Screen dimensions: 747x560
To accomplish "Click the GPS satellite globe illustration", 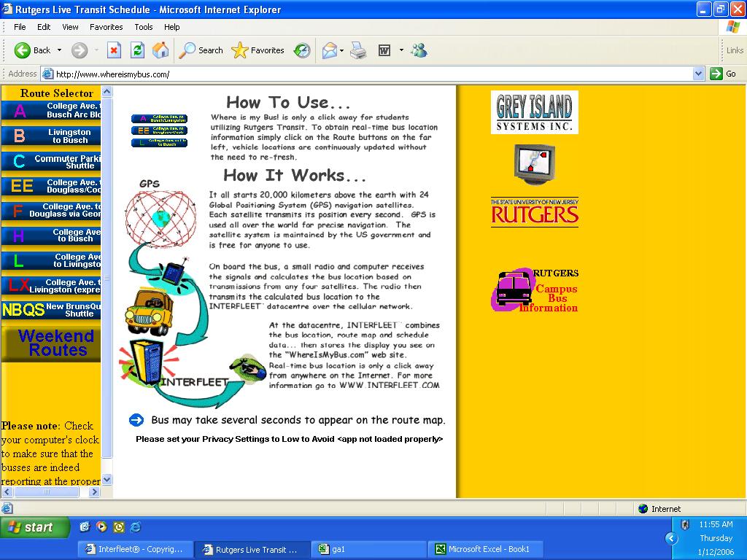I will tap(160, 218).
